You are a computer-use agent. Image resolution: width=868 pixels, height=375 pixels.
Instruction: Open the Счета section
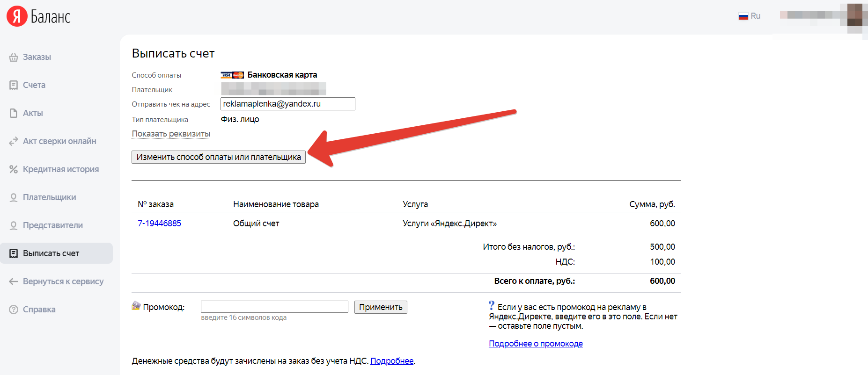34,85
